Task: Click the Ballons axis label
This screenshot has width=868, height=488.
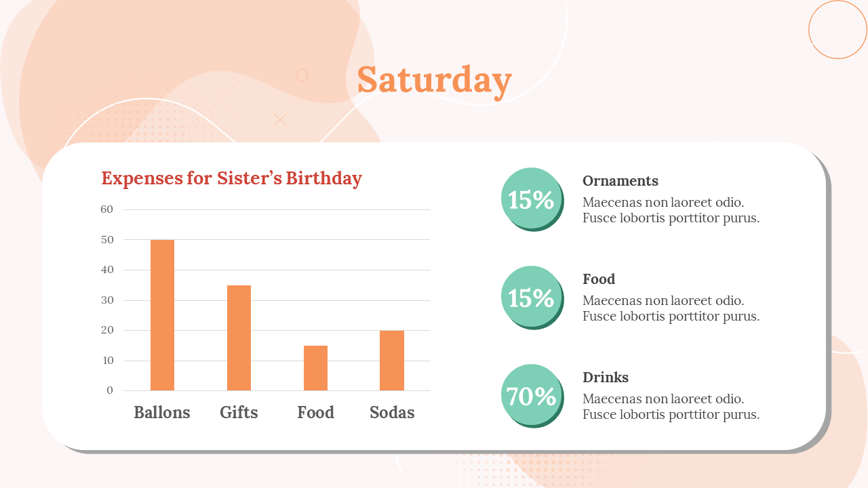Action: click(162, 413)
